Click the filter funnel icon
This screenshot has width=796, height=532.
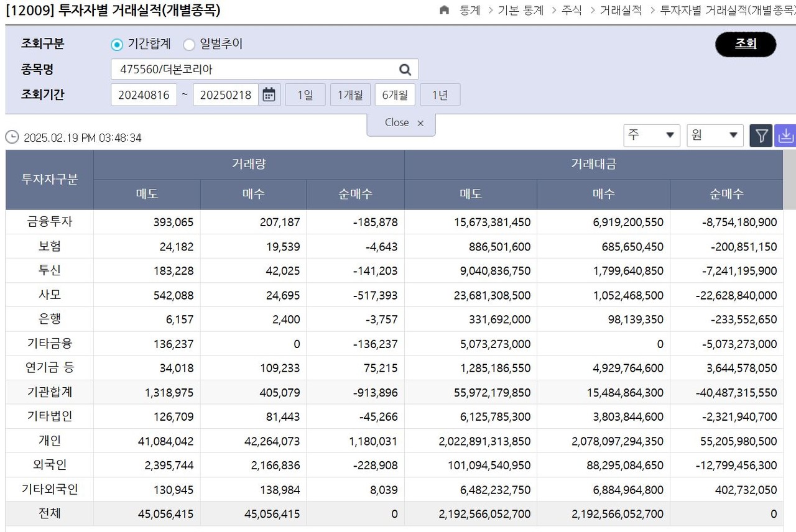(x=761, y=135)
